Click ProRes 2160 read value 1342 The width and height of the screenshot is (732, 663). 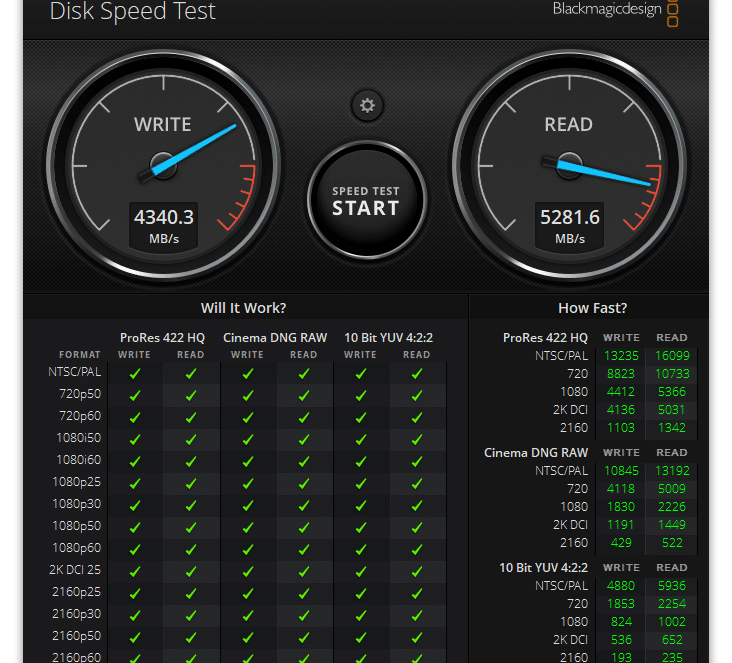[x=672, y=428]
